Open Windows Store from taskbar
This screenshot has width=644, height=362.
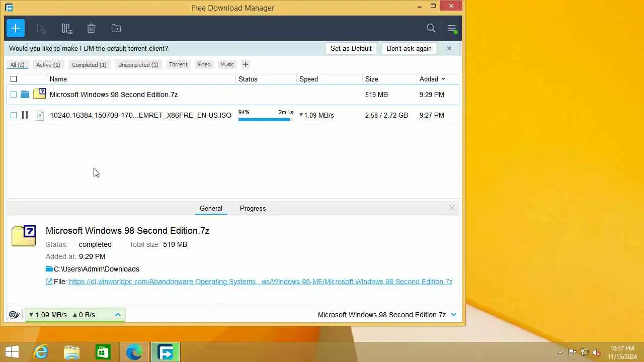click(x=103, y=352)
